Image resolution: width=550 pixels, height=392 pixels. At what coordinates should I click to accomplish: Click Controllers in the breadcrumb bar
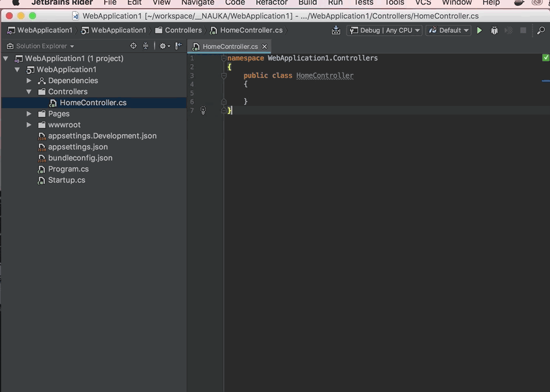coord(178,30)
